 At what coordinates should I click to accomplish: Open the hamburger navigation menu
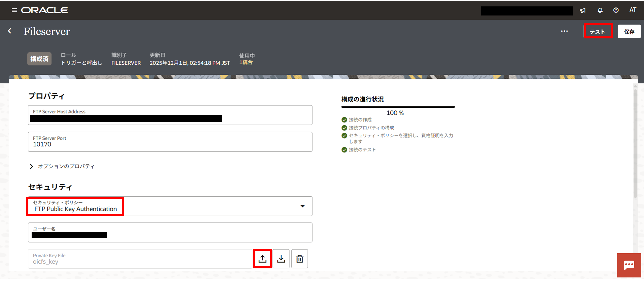[x=14, y=10]
